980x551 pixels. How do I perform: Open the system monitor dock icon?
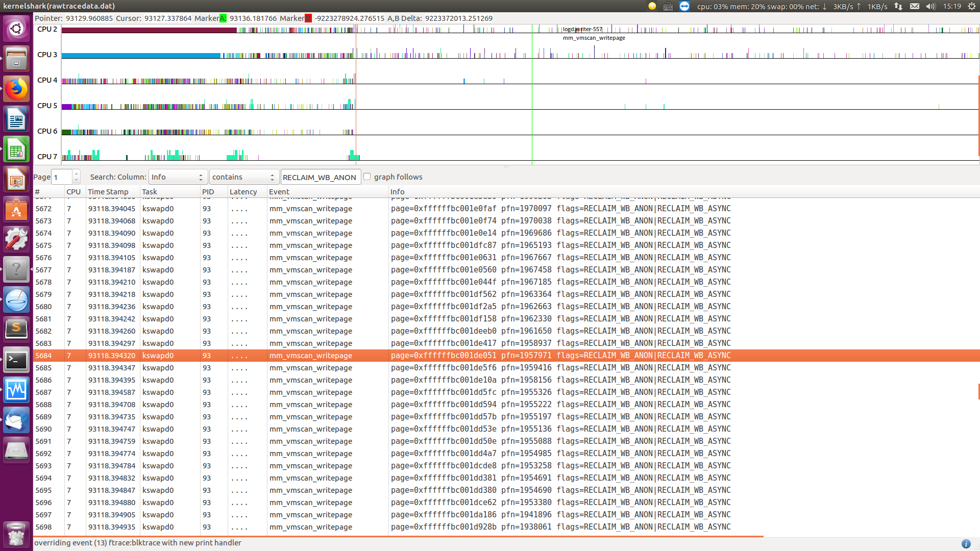(16, 390)
